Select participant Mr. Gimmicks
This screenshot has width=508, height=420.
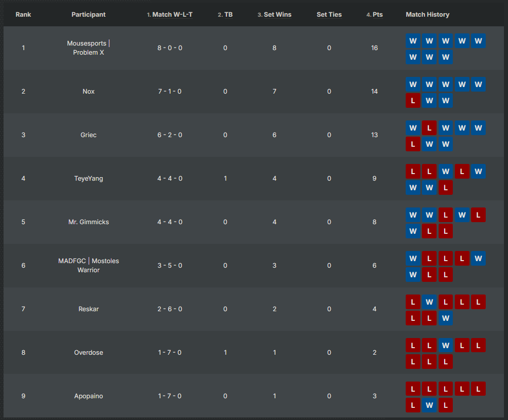click(x=89, y=222)
